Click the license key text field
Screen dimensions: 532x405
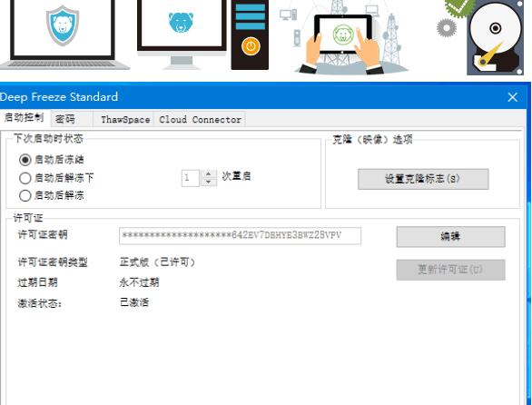point(240,235)
